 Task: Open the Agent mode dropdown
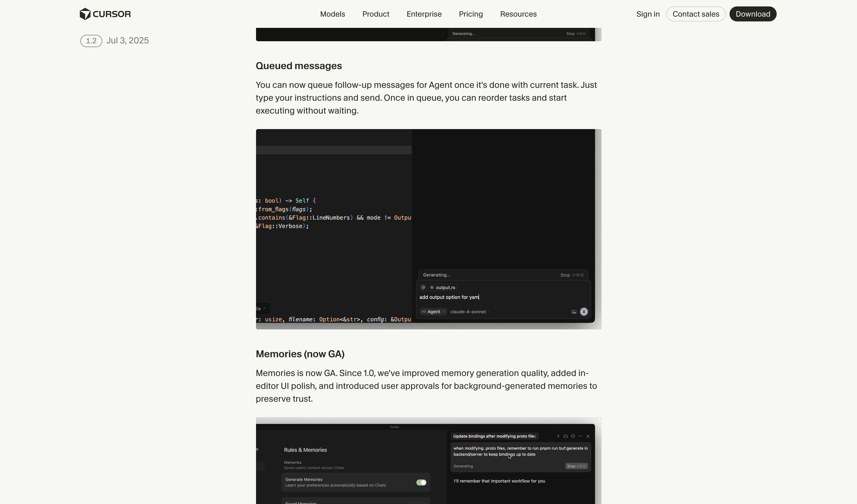(433, 311)
